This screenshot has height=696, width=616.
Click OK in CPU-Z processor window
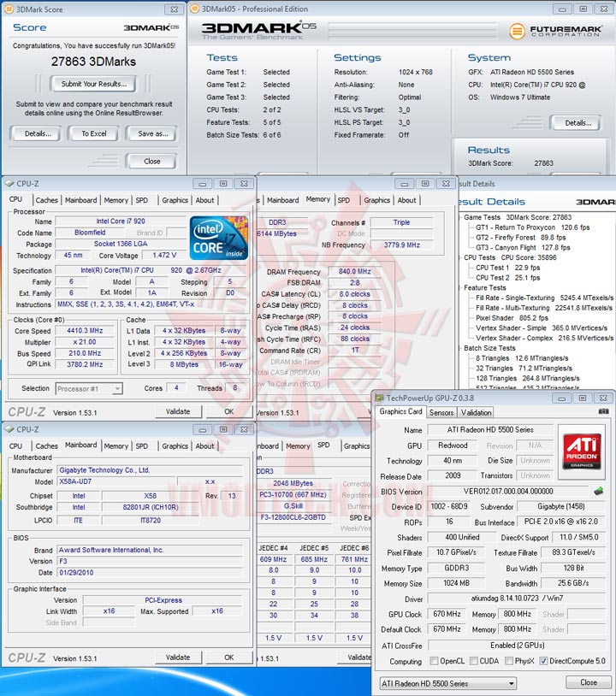[x=228, y=411]
